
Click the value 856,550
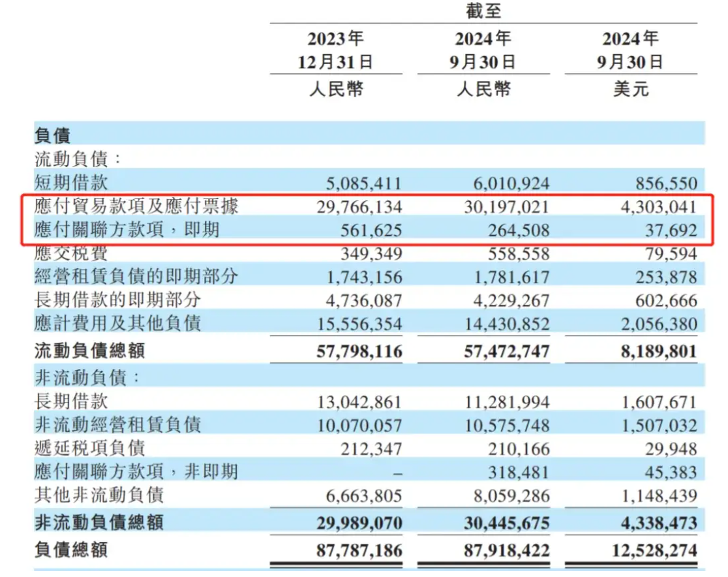coord(666,183)
